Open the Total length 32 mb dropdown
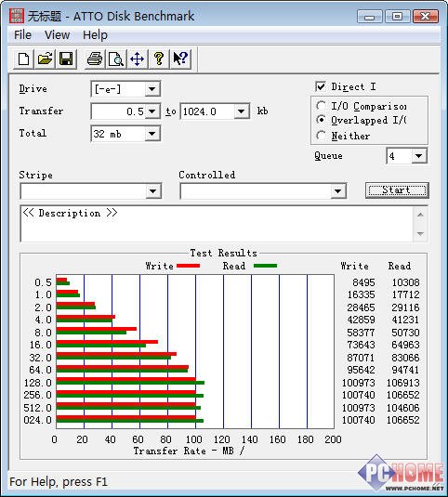Image resolution: width=448 pixels, height=497 pixels. (152, 134)
